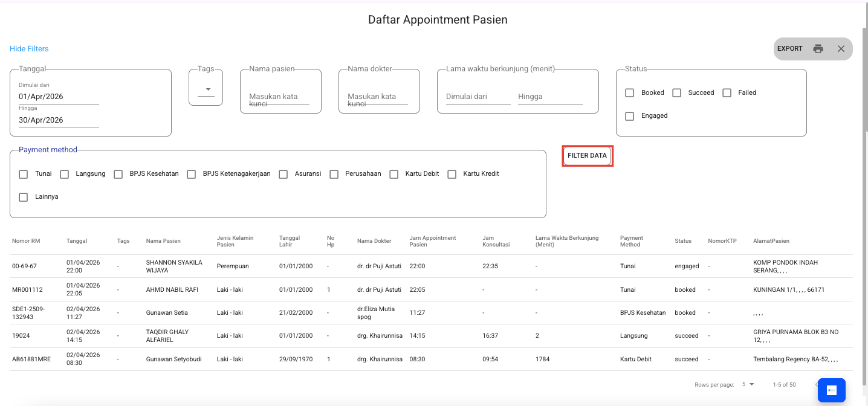Open the blue chat widget button
868x406 pixels.
pyautogui.click(x=831, y=390)
